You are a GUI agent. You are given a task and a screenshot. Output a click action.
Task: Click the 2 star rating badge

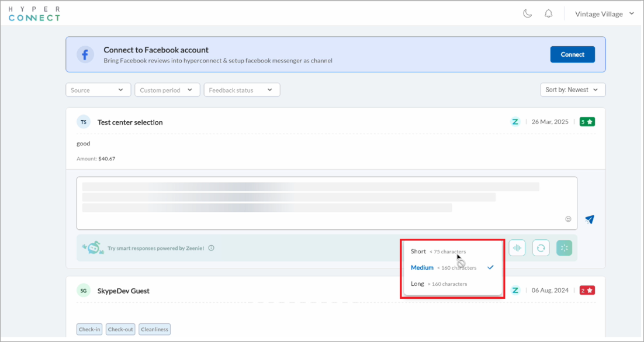(587, 290)
